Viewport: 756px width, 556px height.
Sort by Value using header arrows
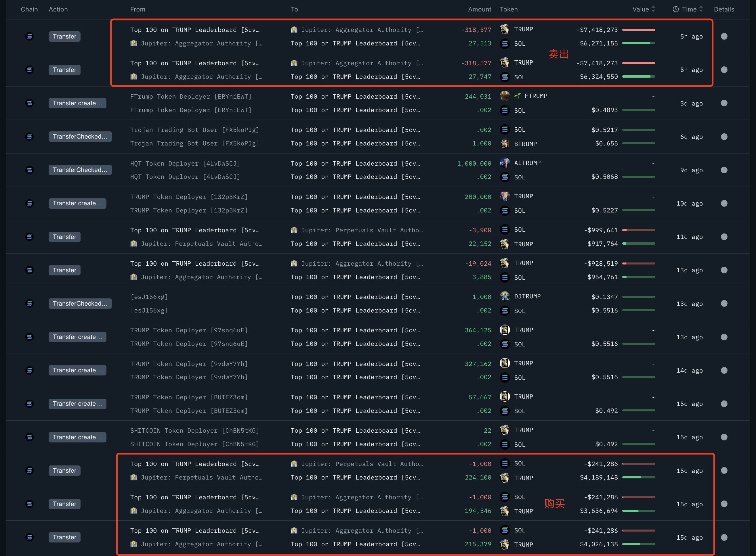(653, 9)
